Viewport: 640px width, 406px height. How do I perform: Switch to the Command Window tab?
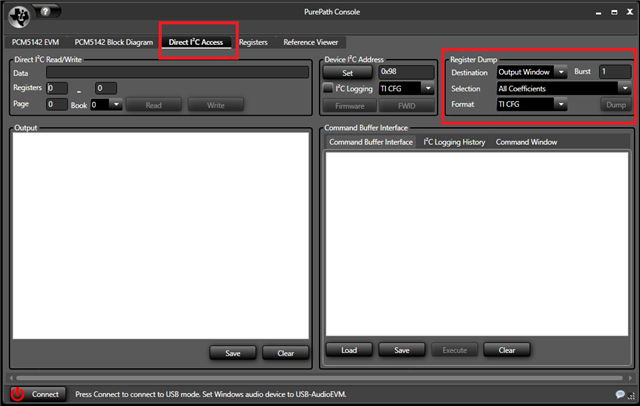click(x=526, y=142)
